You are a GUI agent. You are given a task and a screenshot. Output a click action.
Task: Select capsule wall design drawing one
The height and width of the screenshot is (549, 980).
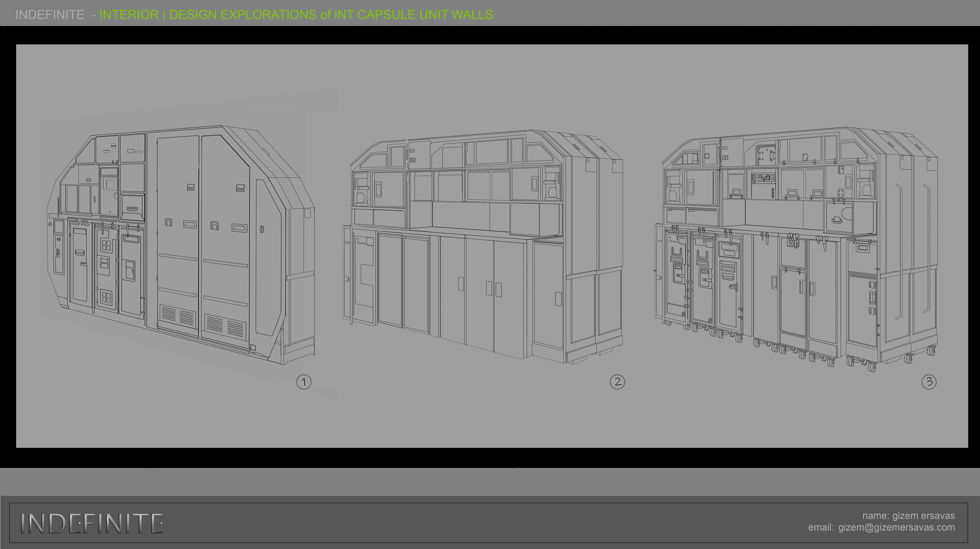[x=181, y=245]
